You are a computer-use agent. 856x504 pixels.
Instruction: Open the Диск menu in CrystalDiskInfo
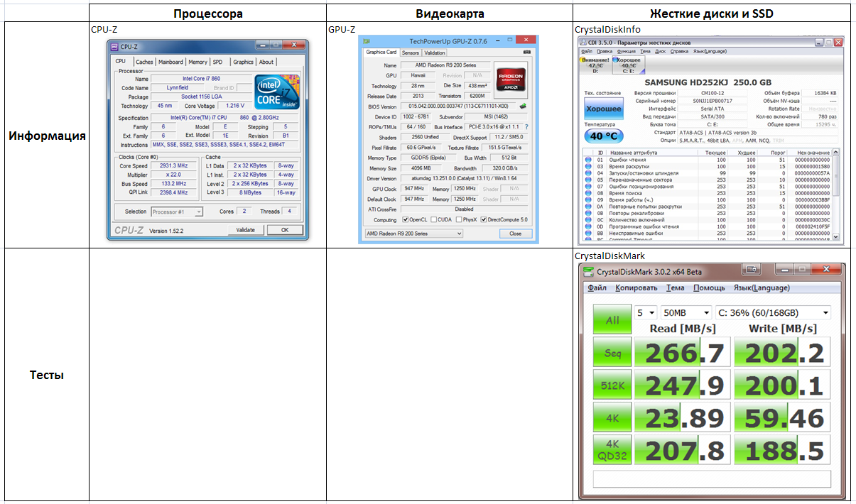coord(661,51)
